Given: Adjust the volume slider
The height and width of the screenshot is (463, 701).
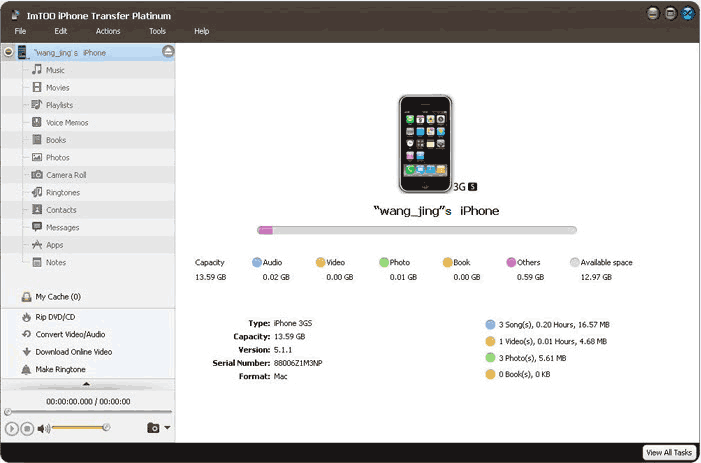Looking at the screenshot, I should [79, 428].
